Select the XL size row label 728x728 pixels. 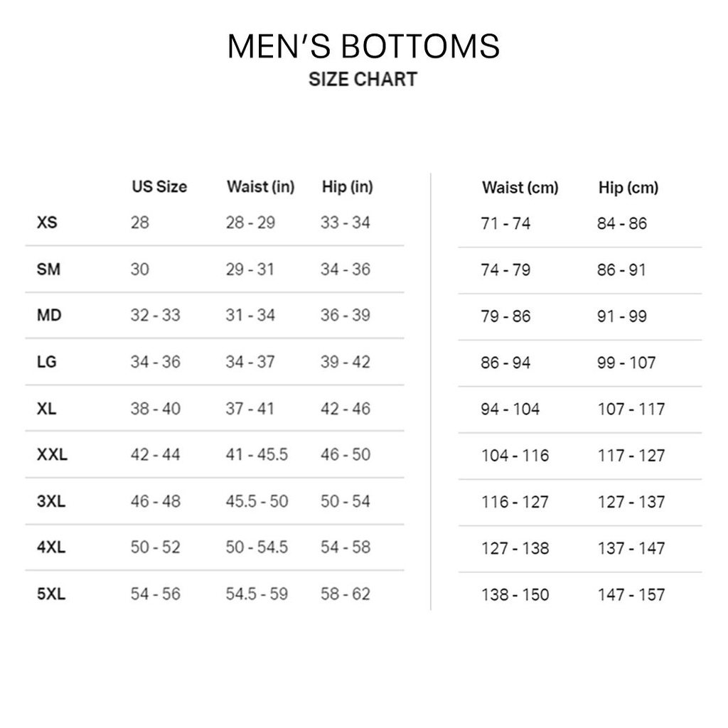(47, 409)
